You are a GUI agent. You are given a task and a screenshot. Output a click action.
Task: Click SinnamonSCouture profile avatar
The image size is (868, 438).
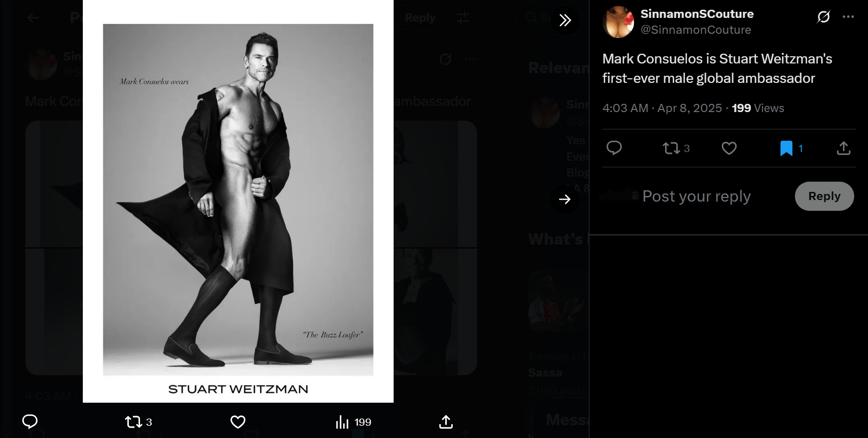tap(619, 22)
